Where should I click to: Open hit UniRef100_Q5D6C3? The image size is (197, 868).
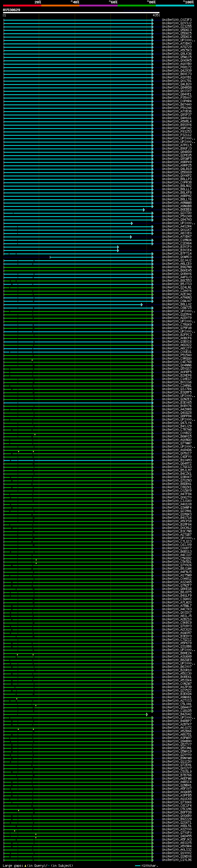point(177,30)
